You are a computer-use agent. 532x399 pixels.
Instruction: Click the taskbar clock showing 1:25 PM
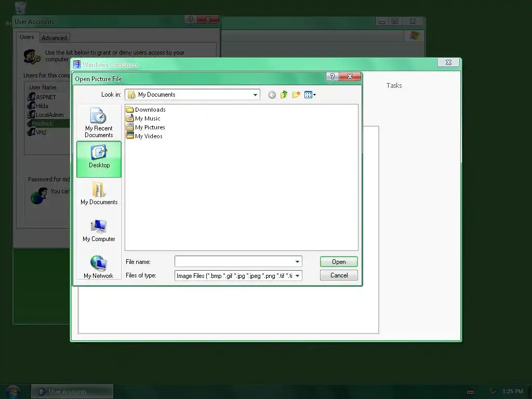(513, 392)
